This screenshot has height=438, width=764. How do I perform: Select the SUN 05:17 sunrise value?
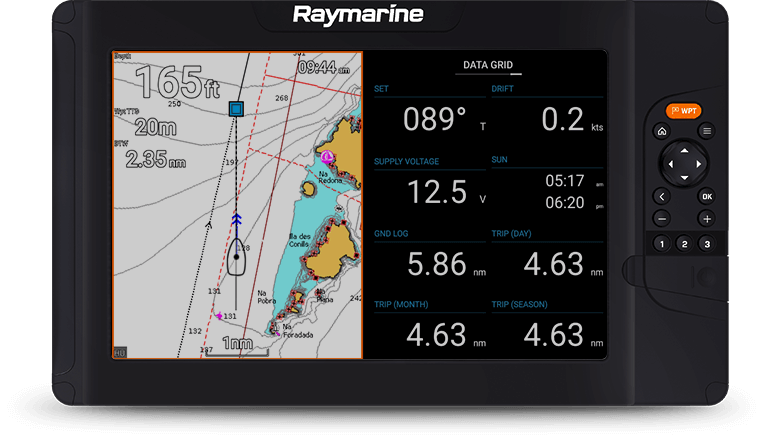pos(564,181)
